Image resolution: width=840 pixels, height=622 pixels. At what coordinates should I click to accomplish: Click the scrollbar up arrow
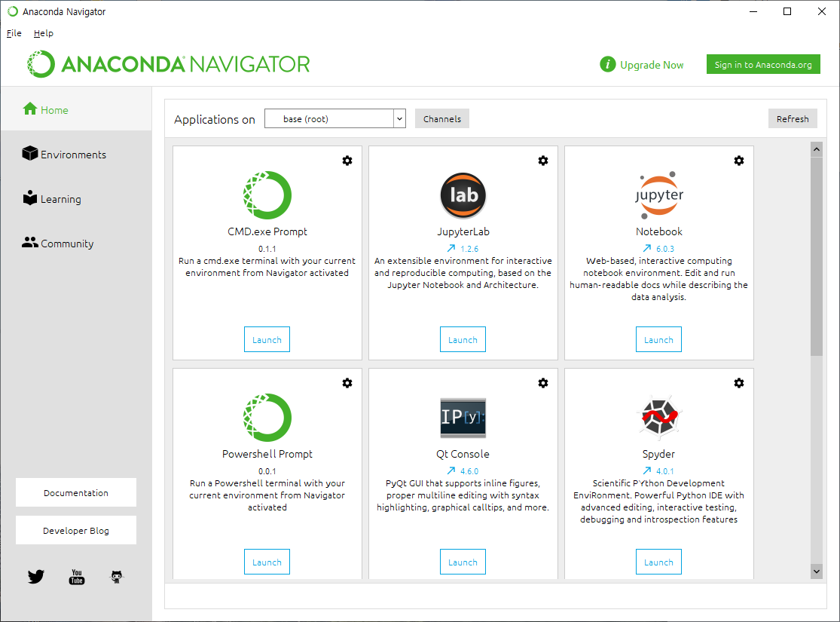(x=817, y=149)
